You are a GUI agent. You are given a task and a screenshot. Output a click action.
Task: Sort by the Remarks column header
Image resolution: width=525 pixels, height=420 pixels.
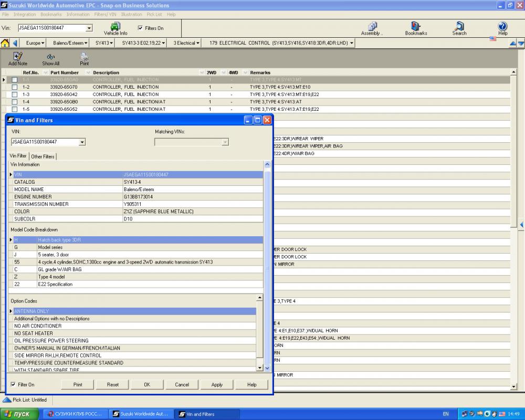tap(260, 72)
